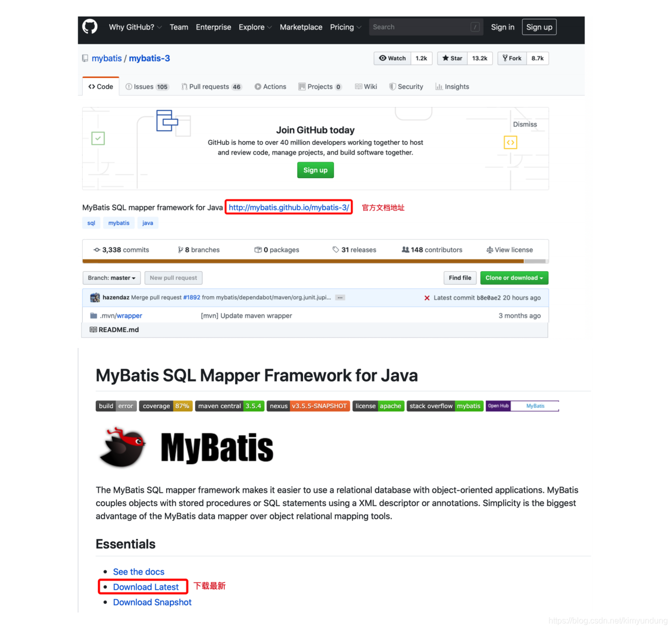
Task: Dismiss the Join GitHub banner
Action: 525,125
